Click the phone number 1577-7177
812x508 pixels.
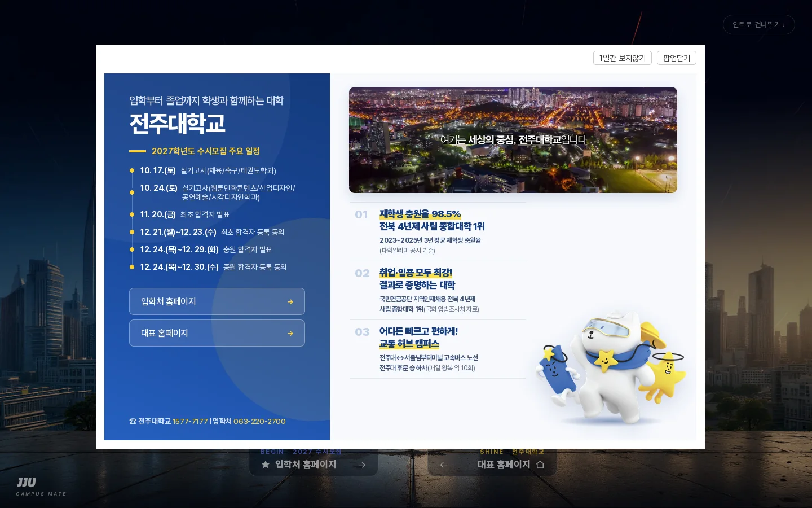coord(190,421)
